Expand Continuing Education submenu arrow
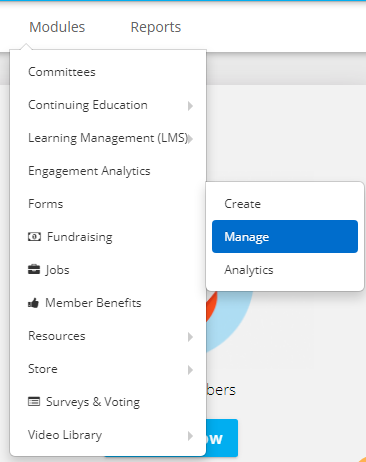Image resolution: width=366 pixels, height=462 pixels. click(190, 106)
